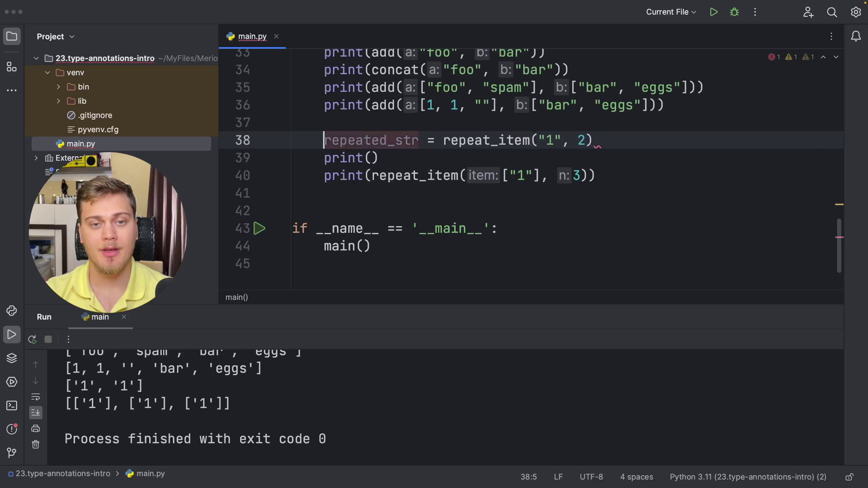Switch to the main.py editor tab

click(252, 36)
